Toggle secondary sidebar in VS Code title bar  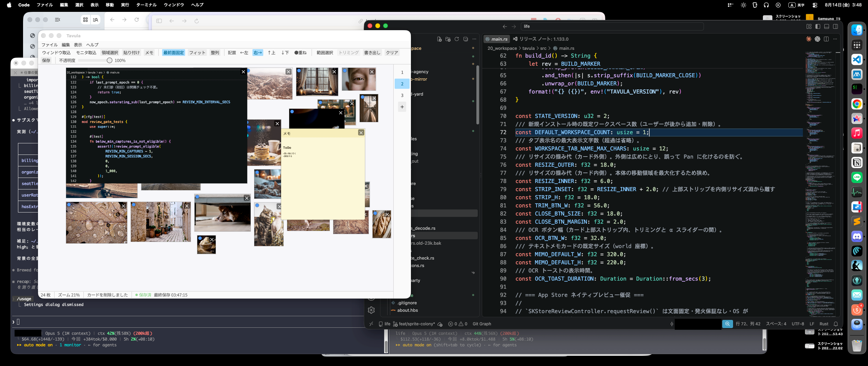click(x=835, y=26)
